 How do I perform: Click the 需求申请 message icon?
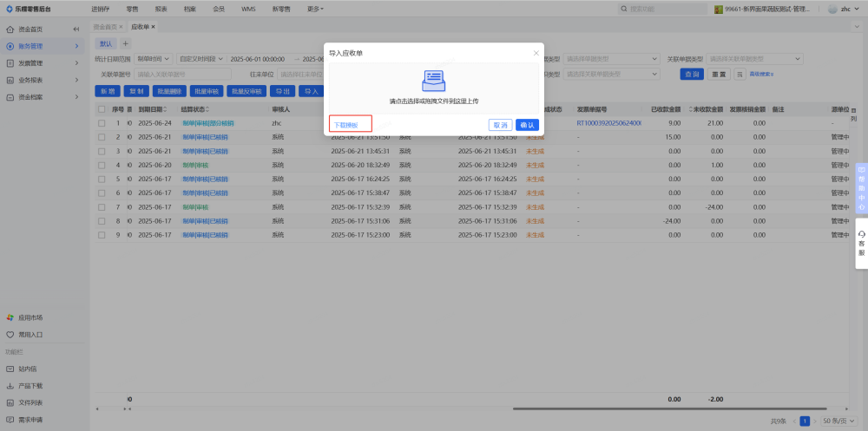click(10, 420)
